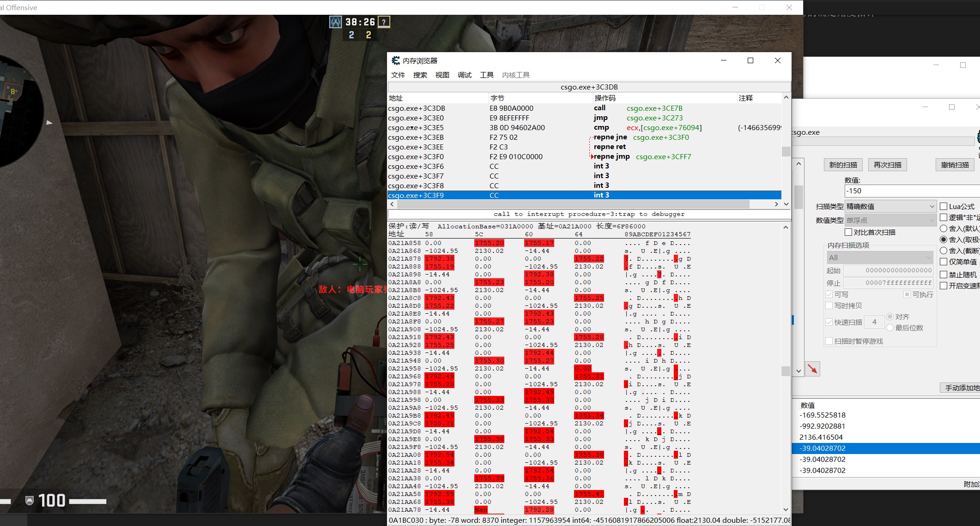Screen dimensions: 980x526
Task: Click disassembler scroll-up arrow next to 注释 header
Action: (x=786, y=98)
